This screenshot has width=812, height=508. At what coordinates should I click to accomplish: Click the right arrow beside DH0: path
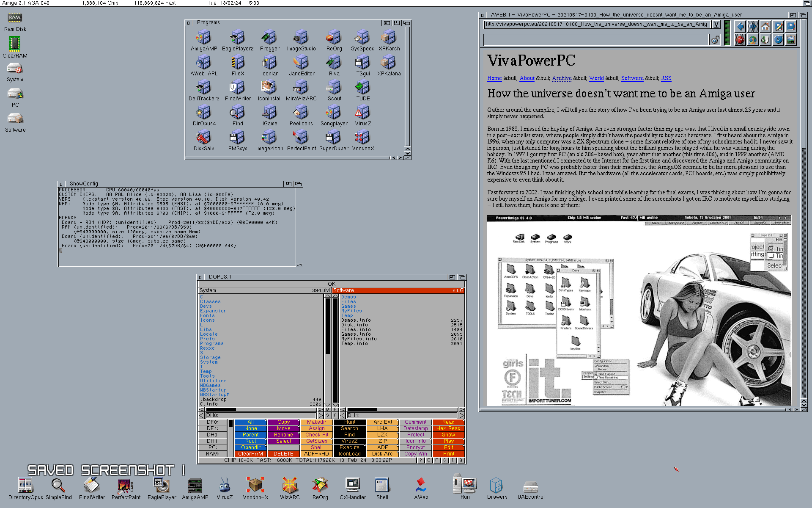click(x=321, y=416)
